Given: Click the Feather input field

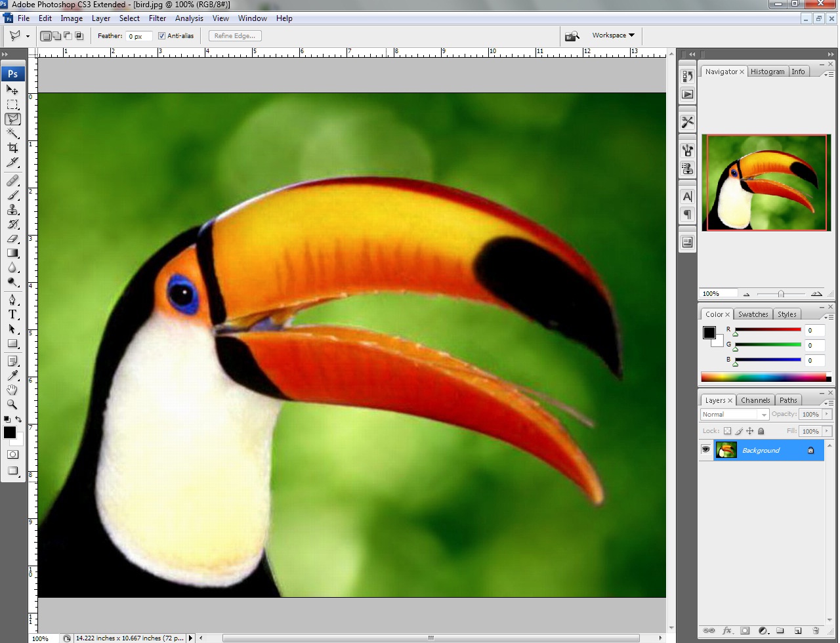Looking at the screenshot, I should click(x=139, y=36).
